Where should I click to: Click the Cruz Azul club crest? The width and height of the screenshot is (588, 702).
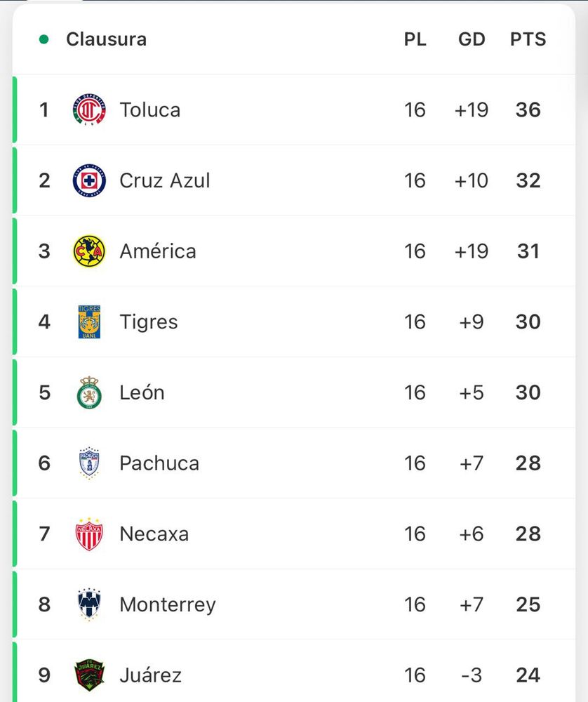pos(89,180)
